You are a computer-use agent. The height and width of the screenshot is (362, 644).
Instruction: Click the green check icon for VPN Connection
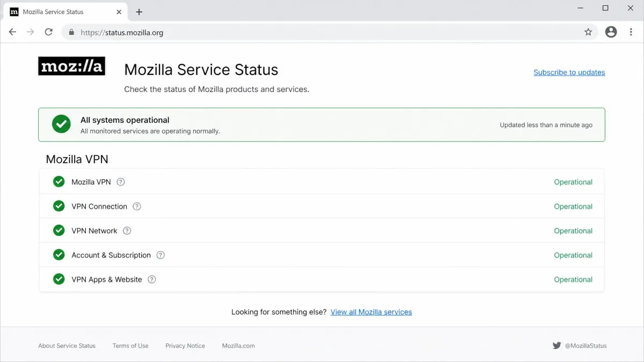(x=59, y=206)
